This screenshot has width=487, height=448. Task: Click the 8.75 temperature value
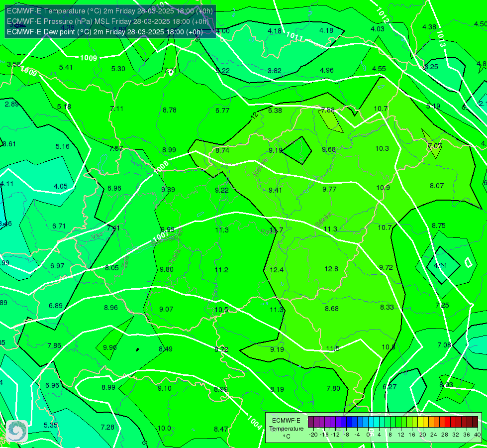click(439, 225)
